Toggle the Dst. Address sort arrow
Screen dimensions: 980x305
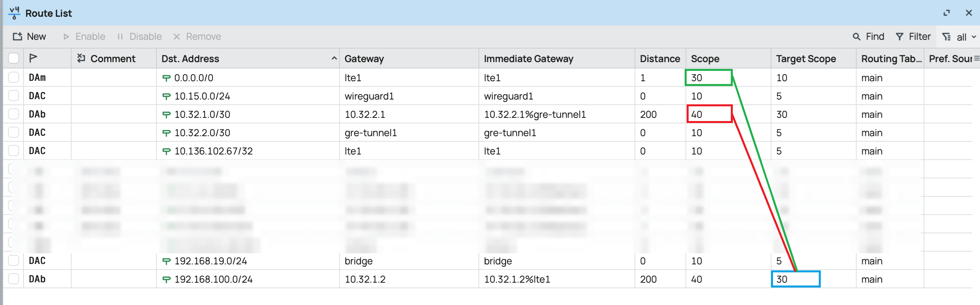[x=334, y=58]
